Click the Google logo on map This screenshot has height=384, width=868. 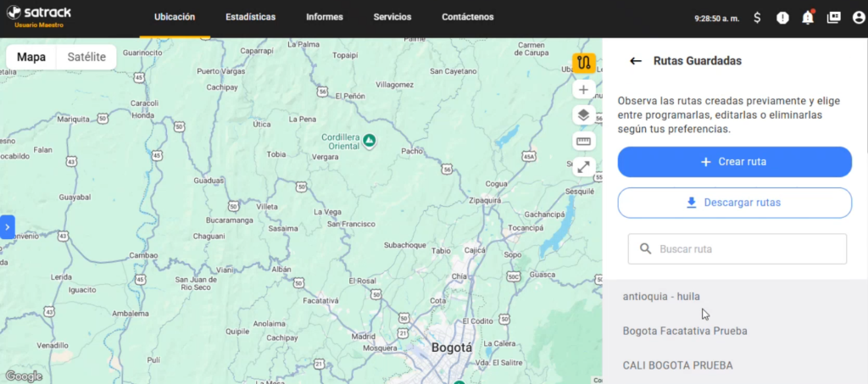pyautogui.click(x=23, y=376)
